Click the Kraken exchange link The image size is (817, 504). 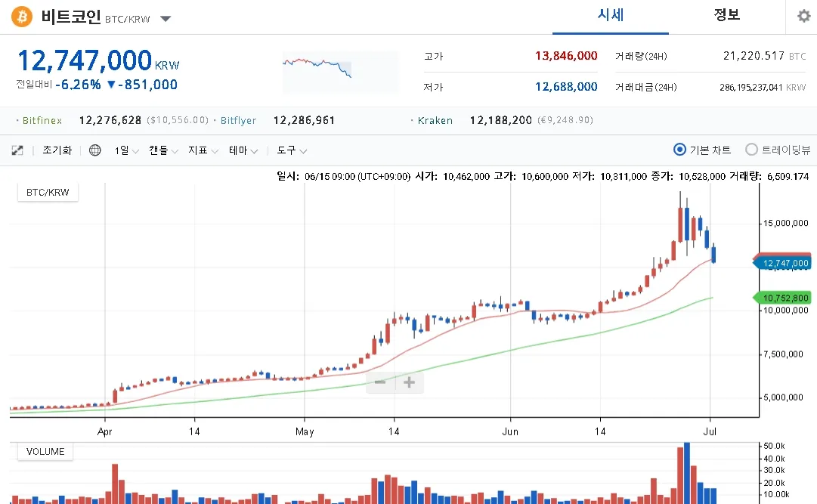(436, 119)
